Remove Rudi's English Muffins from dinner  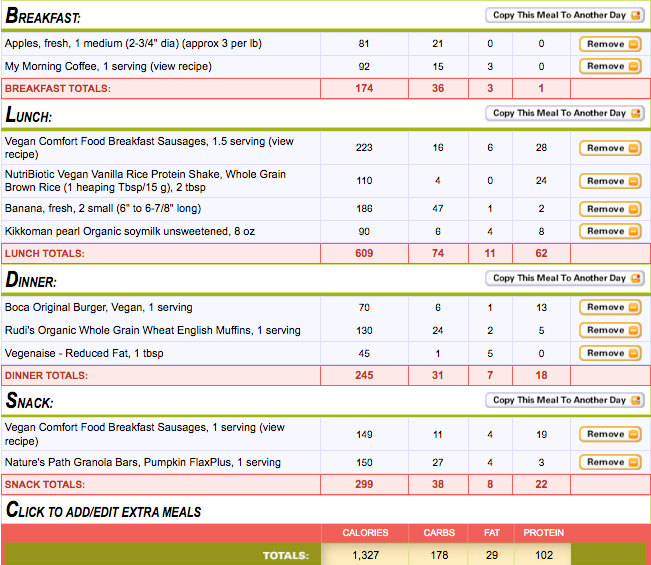(x=610, y=330)
